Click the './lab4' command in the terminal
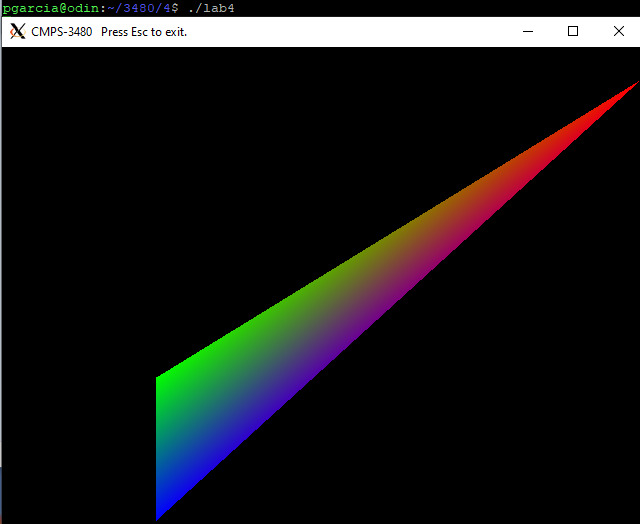 point(211,8)
